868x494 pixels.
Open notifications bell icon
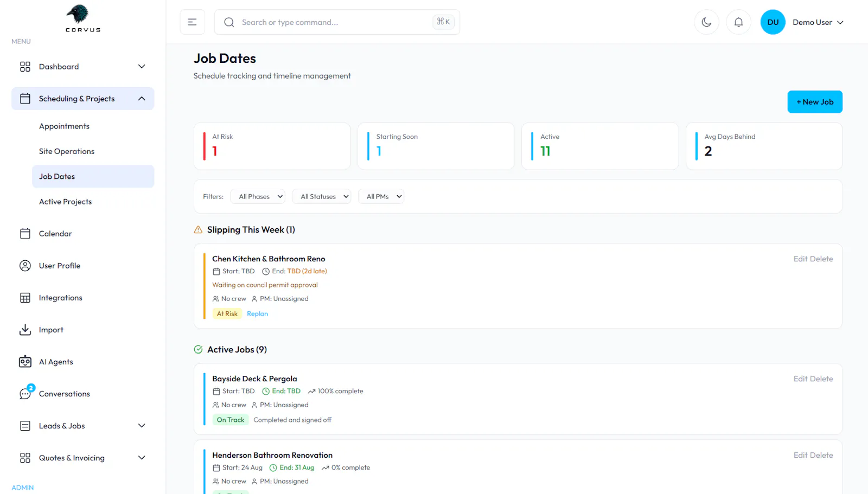pyautogui.click(x=738, y=22)
